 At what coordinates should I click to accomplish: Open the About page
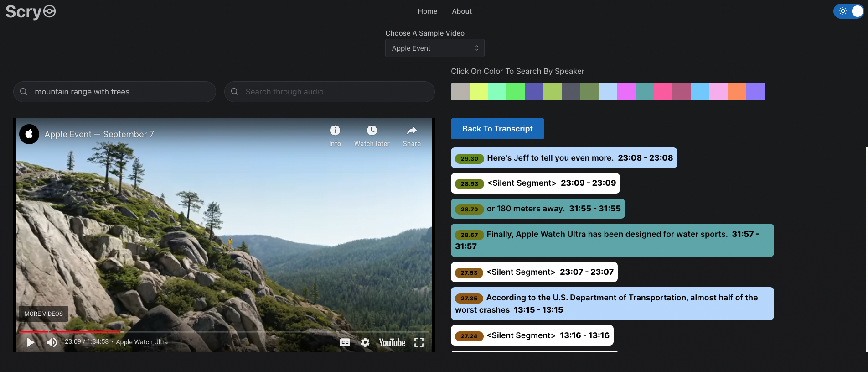coord(462,11)
